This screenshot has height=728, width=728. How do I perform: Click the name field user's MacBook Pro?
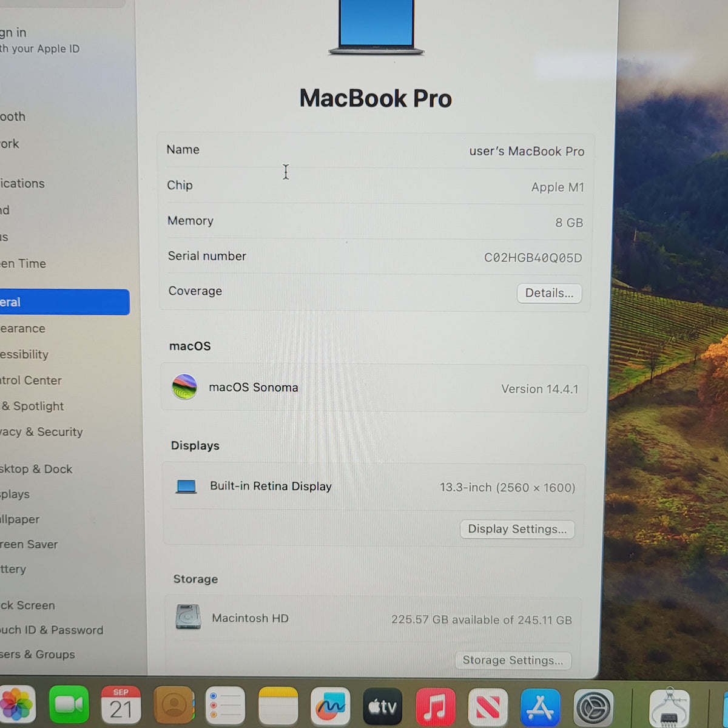(527, 151)
